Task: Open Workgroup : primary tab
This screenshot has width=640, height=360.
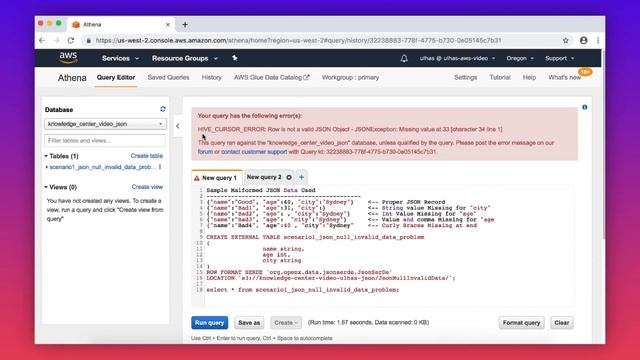Action: click(350, 78)
